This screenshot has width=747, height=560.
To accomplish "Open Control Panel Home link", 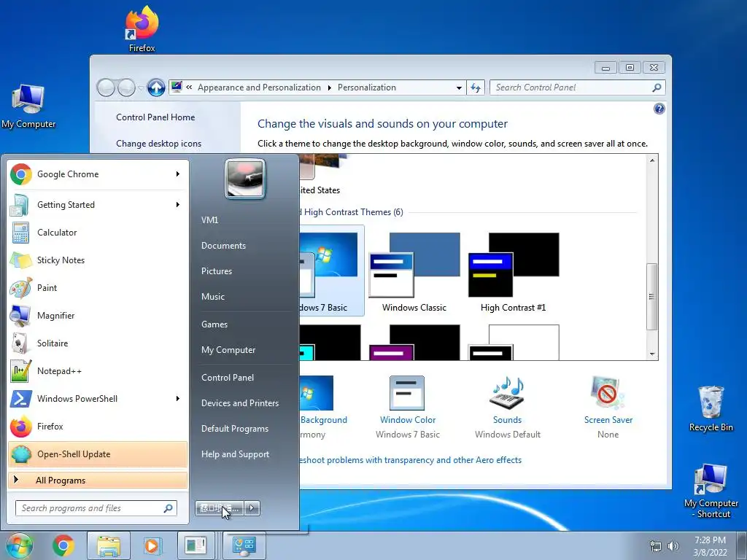I will coord(155,117).
